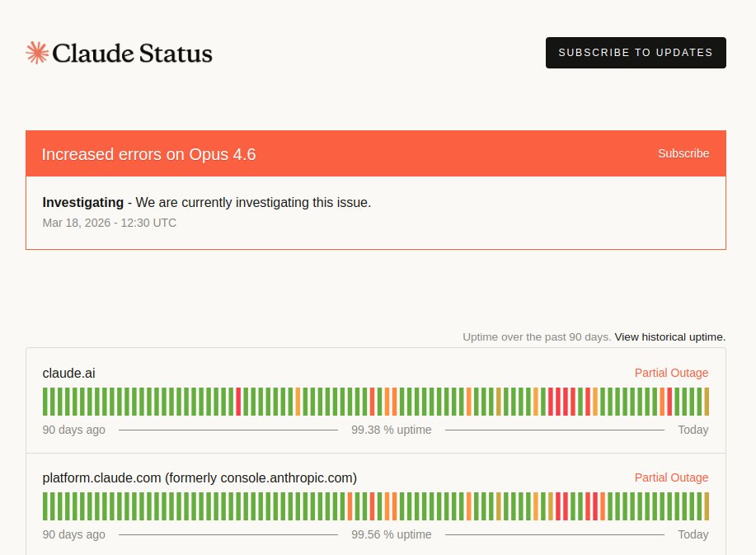Viewport: 756px width, 555px height.
Task: Click today's last bar in platform.claude.com chart
Action: pyautogui.click(x=707, y=506)
